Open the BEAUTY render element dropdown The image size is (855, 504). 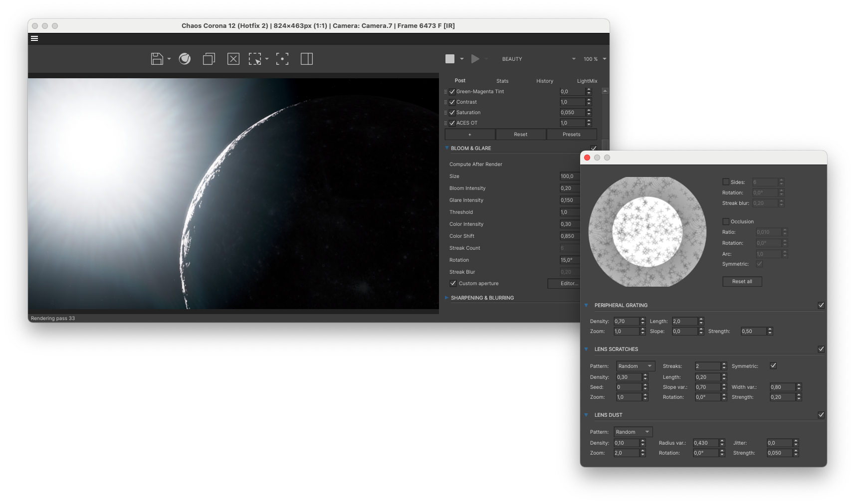pyautogui.click(x=538, y=59)
